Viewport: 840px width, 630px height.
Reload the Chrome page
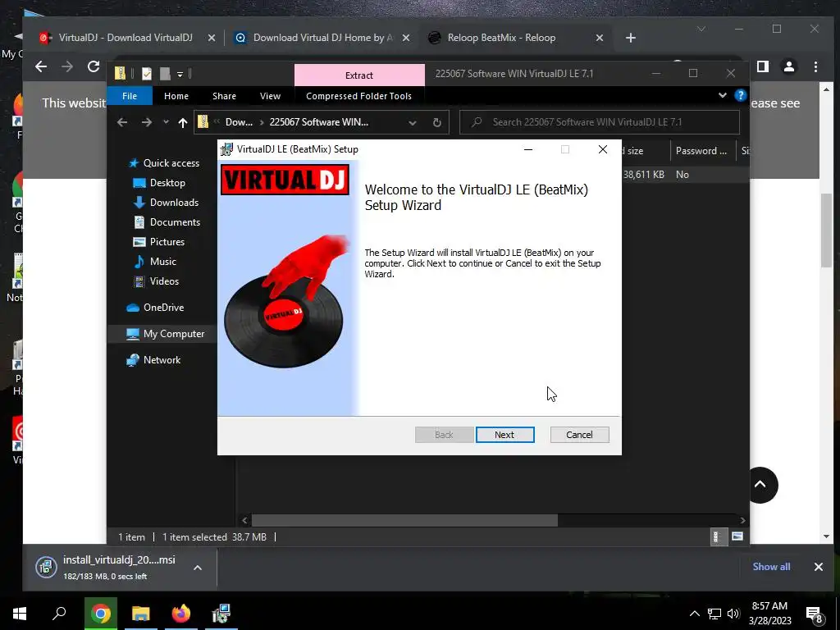94,66
